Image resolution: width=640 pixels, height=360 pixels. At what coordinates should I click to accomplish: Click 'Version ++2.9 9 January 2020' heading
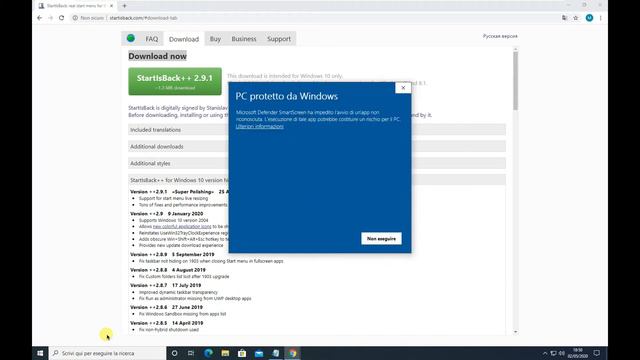(x=167, y=213)
